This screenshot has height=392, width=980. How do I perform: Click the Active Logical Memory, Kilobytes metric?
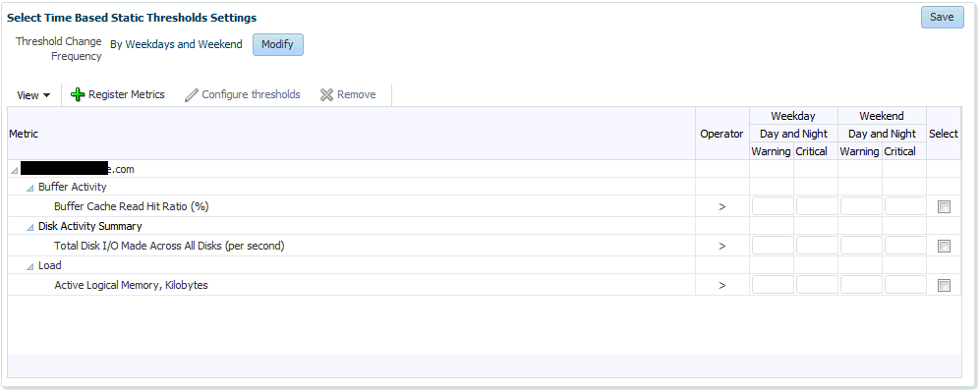[132, 285]
